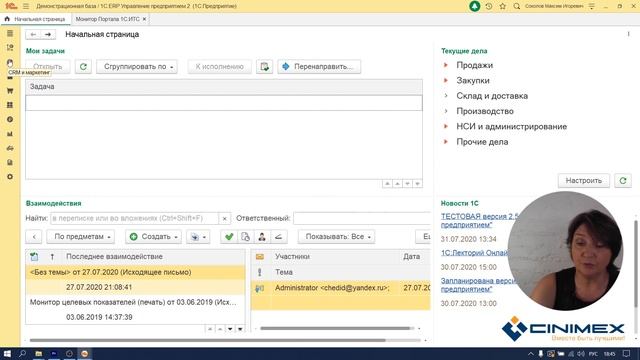Image resolution: width=640 pixels, height=360 pixels.
Task: Close the Монитор Портала 1С:ИТС tab
Action: point(144,19)
